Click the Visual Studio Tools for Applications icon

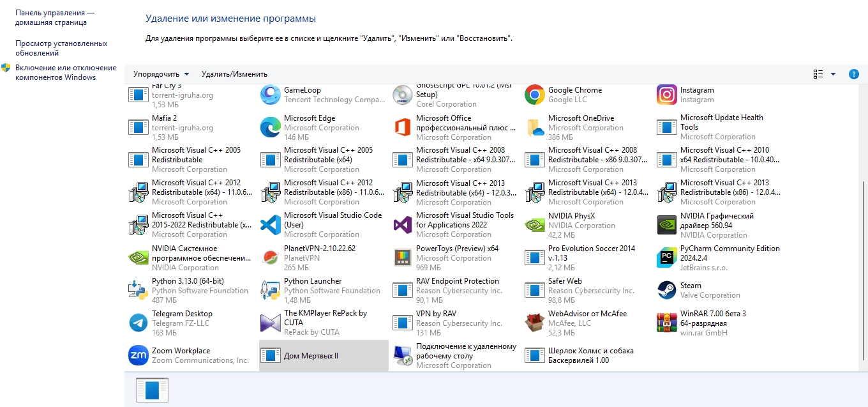(403, 225)
